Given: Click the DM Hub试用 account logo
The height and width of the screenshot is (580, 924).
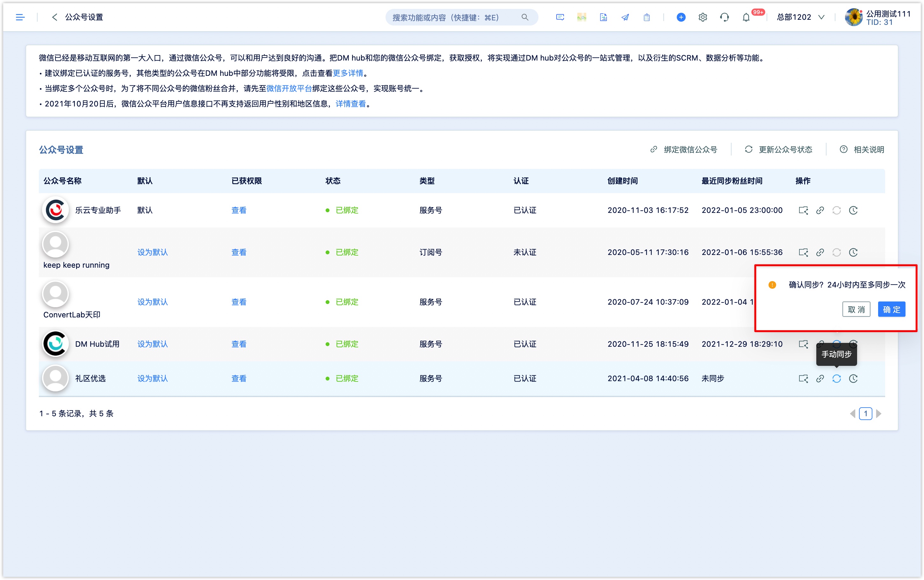Looking at the screenshot, I should coord(55,344).
